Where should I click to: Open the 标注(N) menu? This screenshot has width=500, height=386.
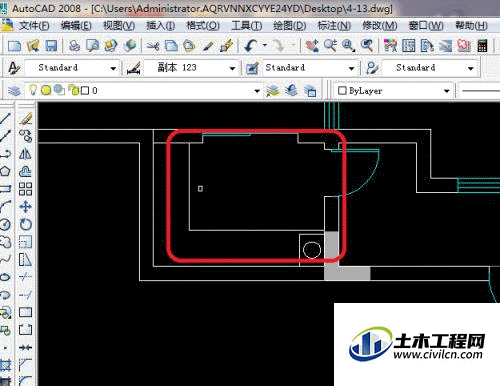334,26
